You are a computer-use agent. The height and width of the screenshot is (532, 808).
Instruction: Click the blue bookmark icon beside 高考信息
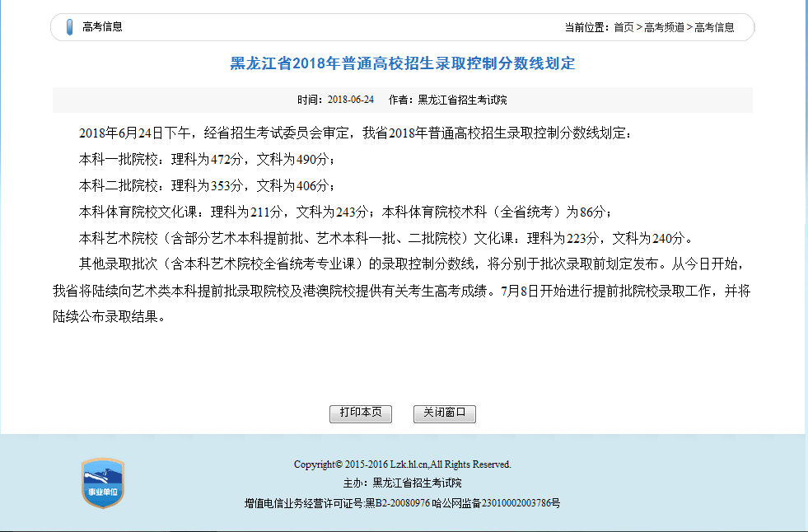(69, 27)
